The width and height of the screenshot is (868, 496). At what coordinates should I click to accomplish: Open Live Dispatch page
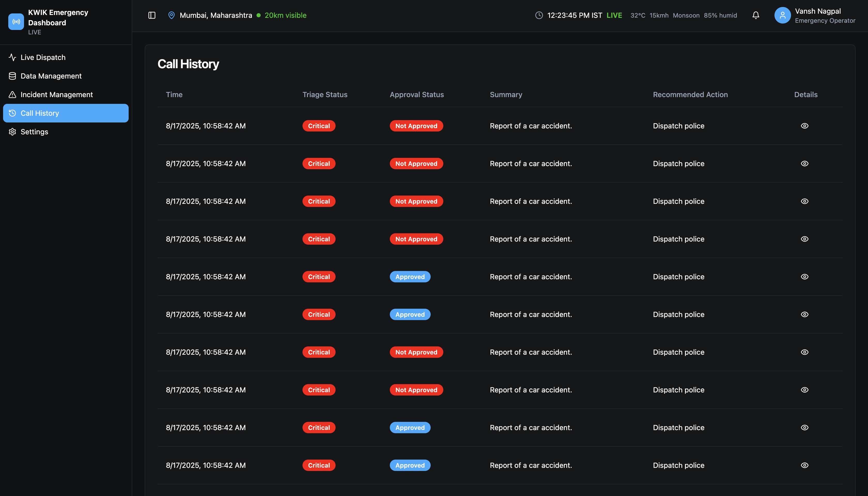click(43, 58)
